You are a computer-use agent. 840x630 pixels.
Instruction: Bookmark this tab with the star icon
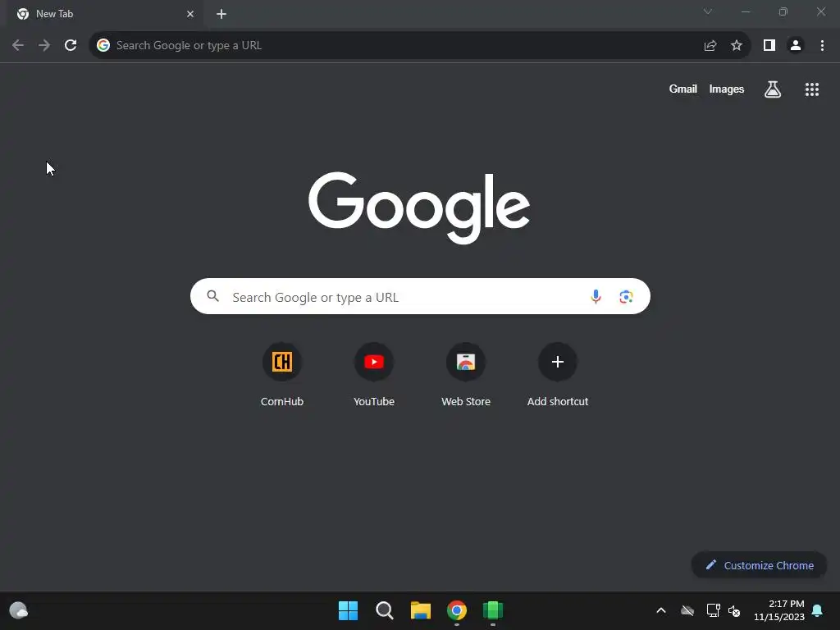737,46
